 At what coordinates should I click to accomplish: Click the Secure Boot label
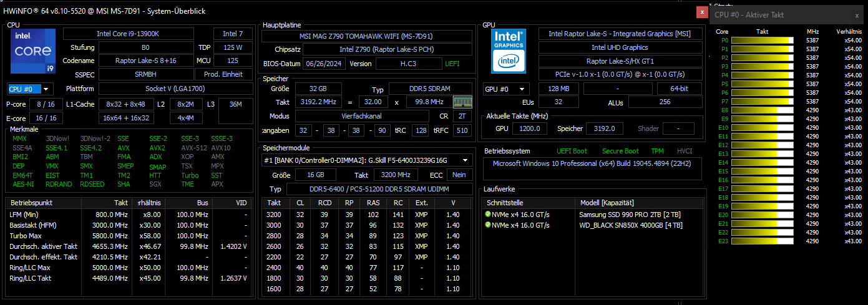(x=620, y=151)
